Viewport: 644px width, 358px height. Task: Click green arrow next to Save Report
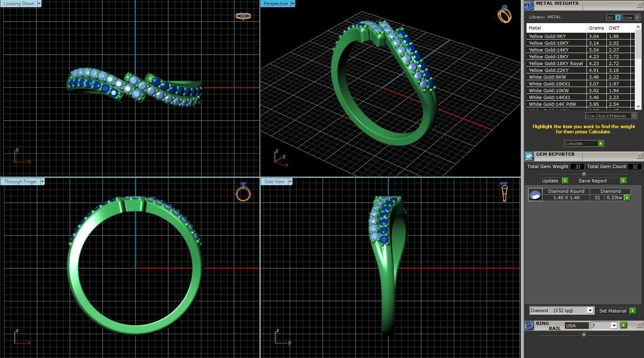[x=623, y=181]
